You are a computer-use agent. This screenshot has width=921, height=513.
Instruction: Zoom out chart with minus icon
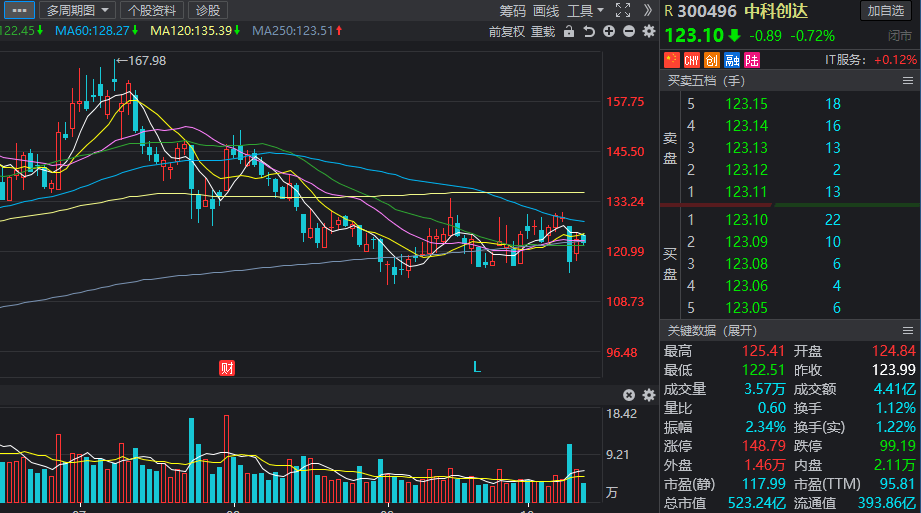click(629, 31)
